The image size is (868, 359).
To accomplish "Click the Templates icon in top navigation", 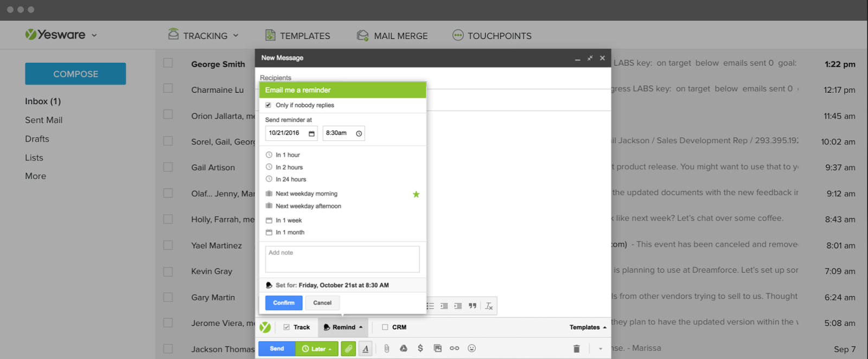I will point(270,35).
